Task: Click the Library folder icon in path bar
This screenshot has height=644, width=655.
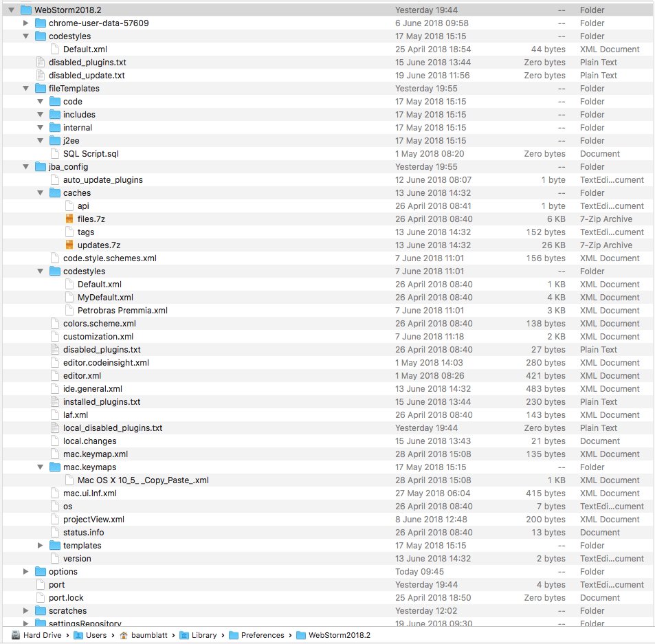Action: click(184, 635)
